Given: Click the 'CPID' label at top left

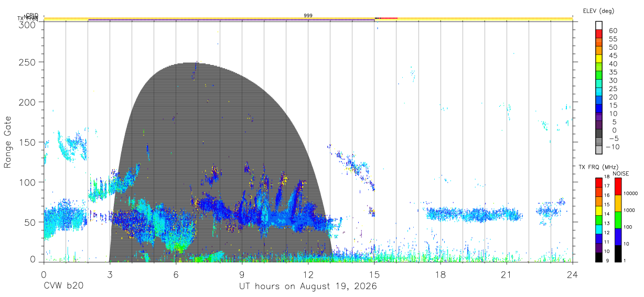Looking at the screenshot, I should tap(32, 16).
